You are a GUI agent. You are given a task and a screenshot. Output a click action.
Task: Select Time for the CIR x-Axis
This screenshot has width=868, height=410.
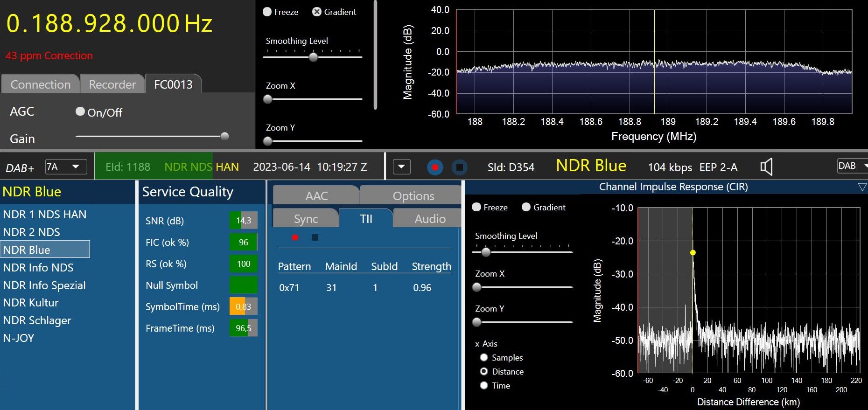pos(484,385)
